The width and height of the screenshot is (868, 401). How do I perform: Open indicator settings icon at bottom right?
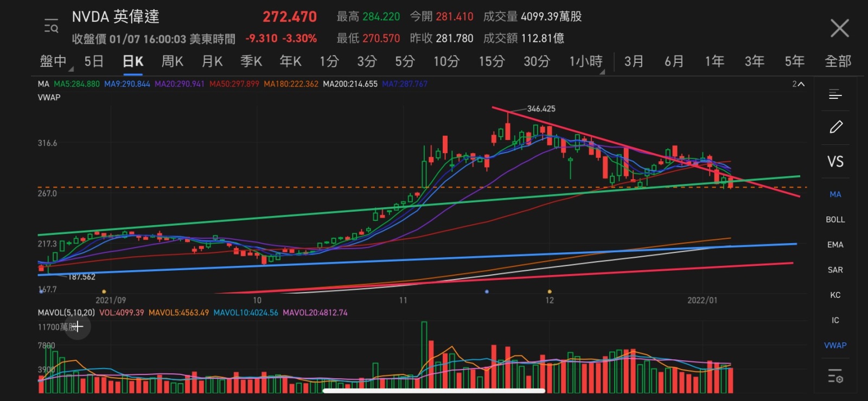pos(835,375)
